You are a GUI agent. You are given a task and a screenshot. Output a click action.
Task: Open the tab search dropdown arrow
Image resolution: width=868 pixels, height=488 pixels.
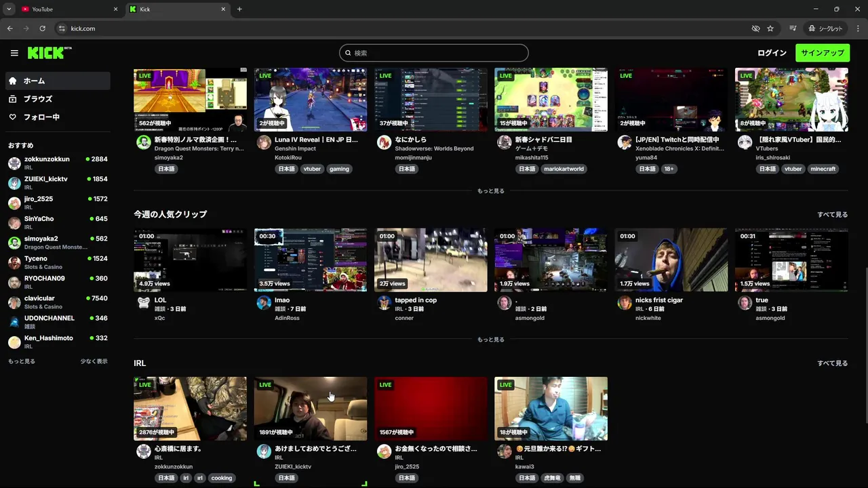(x=9, y=9)
